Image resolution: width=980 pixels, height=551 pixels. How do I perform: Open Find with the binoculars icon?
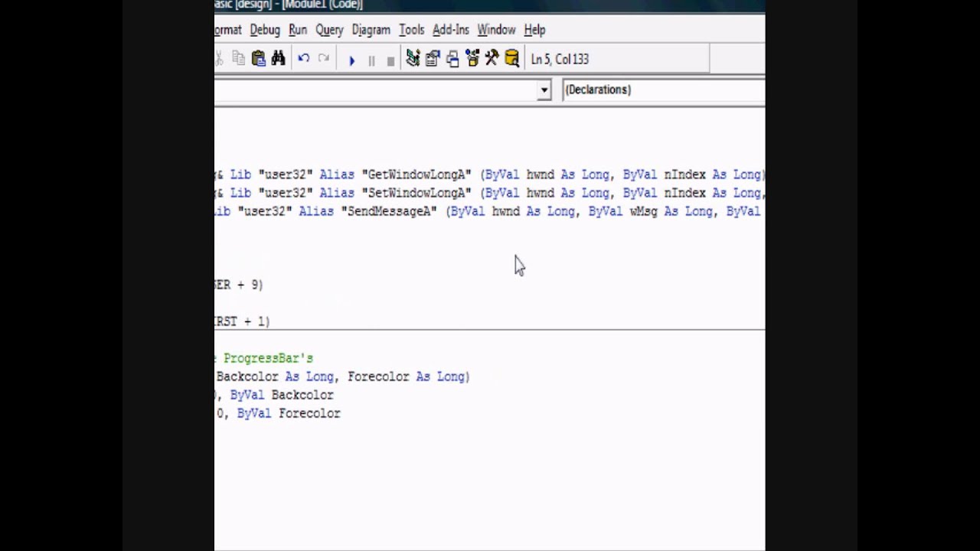click(x=278, y=59)
